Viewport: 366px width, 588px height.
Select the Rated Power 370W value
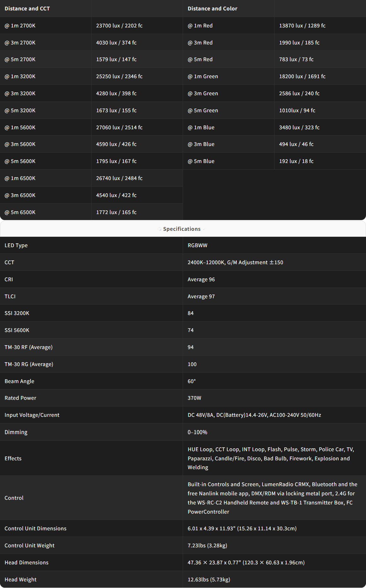[x=194, y=398]
